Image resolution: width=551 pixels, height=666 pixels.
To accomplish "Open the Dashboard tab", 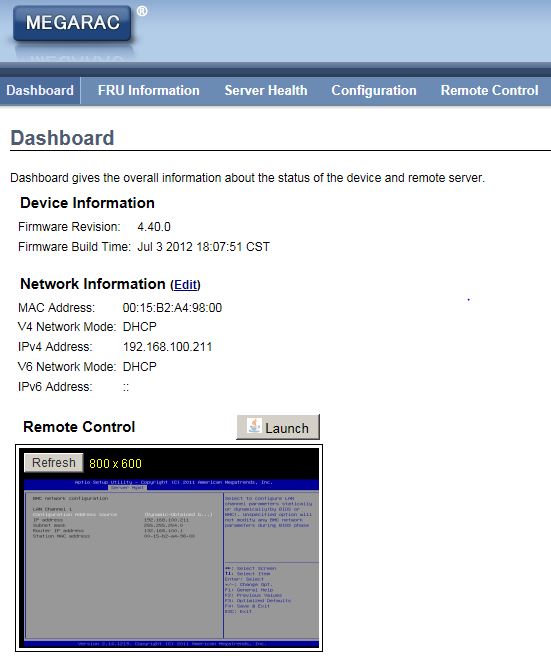I will [x=40, y=90].
